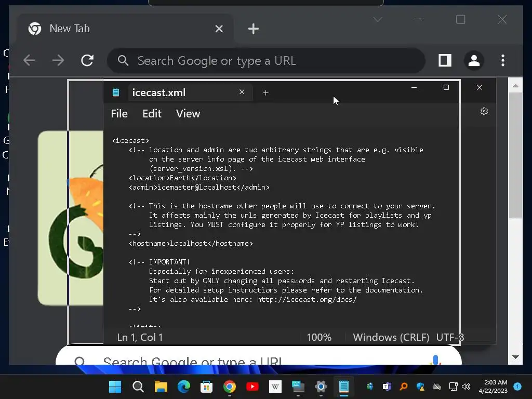The width and height of the screenshot is (532, 399).
Task: Click the icemaster@localhost admin line
Action: (x=199, y=187)
